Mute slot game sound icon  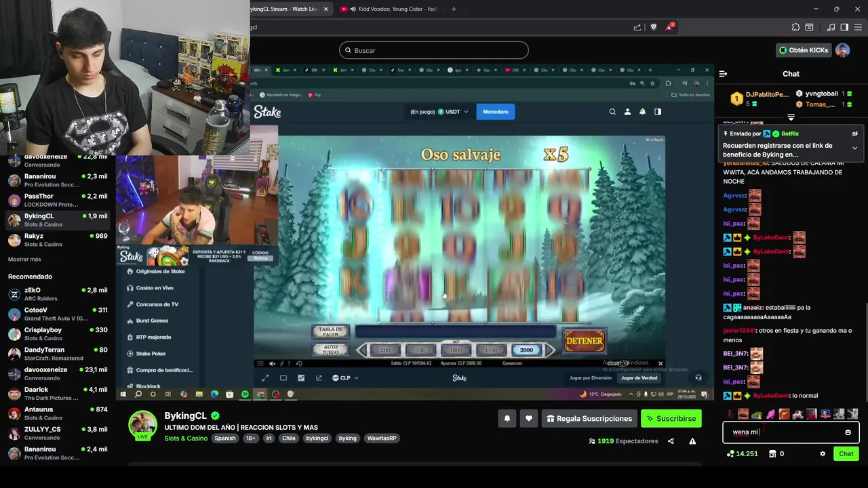pyautogui.click(x=272, y=363)
